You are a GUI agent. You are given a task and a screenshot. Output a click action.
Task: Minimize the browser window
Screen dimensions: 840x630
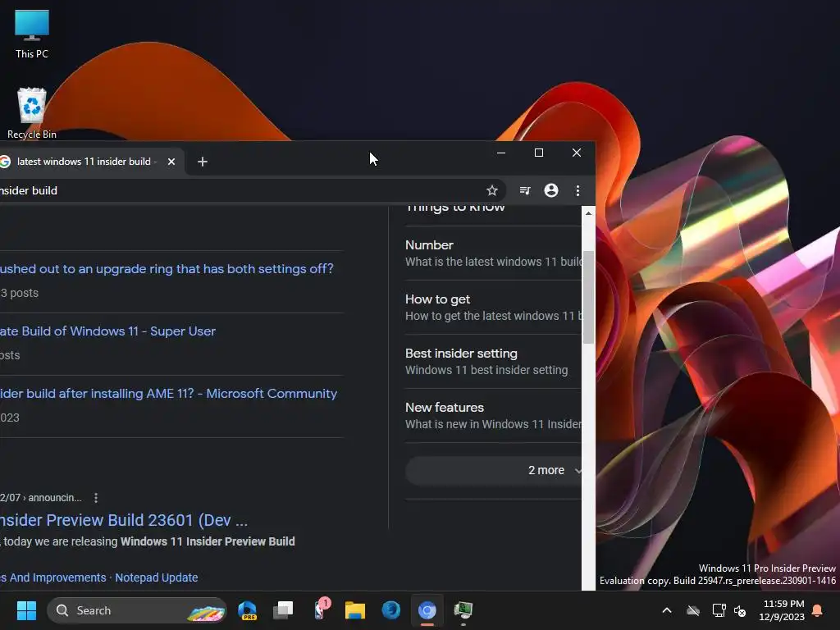tap(501, 153)
